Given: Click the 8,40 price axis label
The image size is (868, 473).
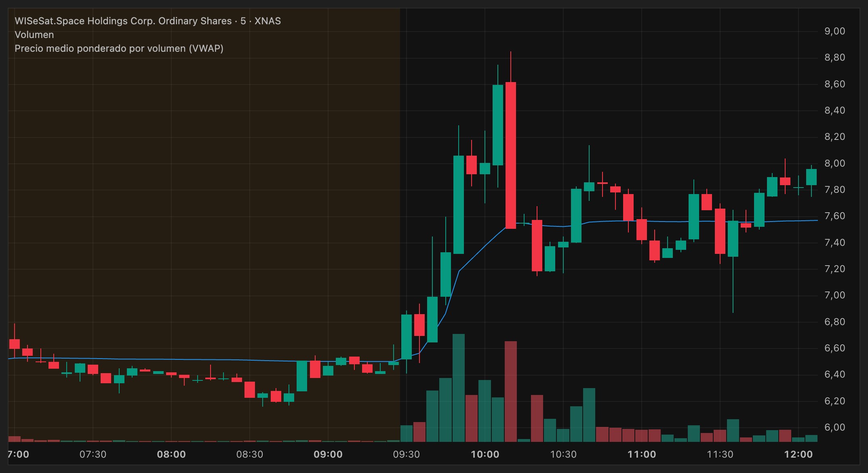Looking at the screenshot, I should click(834, 110).
